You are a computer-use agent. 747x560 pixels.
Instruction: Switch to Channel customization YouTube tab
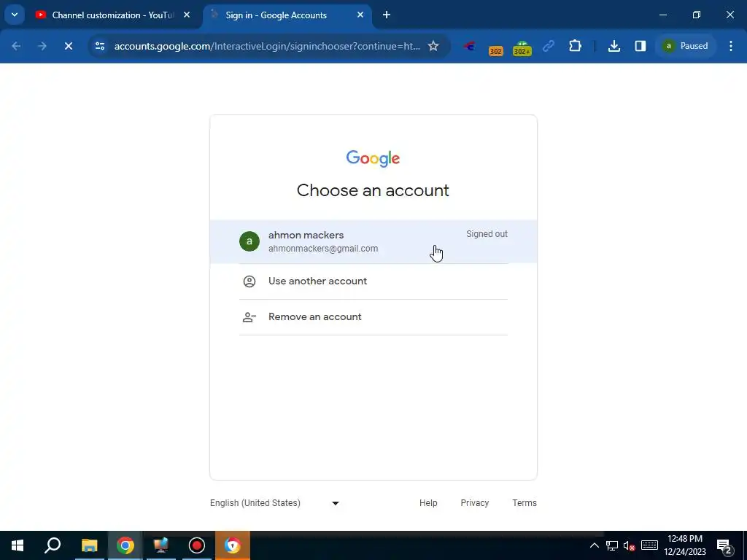pos(113,15)
